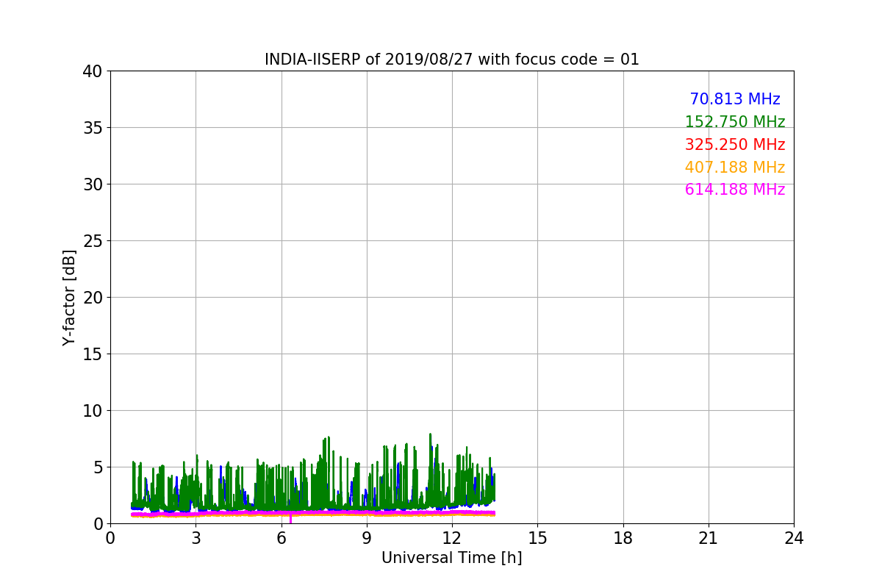The height and width of the screenshot is (588, 882).
Task: Select the plot title 'INDIA-IISERP of 2019/08/27'
Action: 369,60
